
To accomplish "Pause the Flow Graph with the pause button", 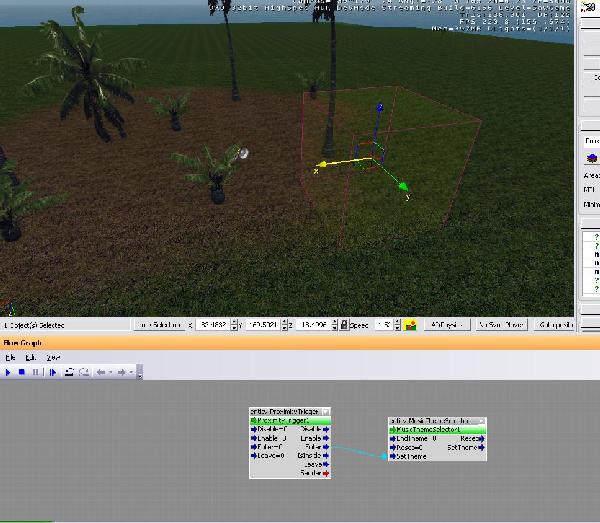I will 36,372.
